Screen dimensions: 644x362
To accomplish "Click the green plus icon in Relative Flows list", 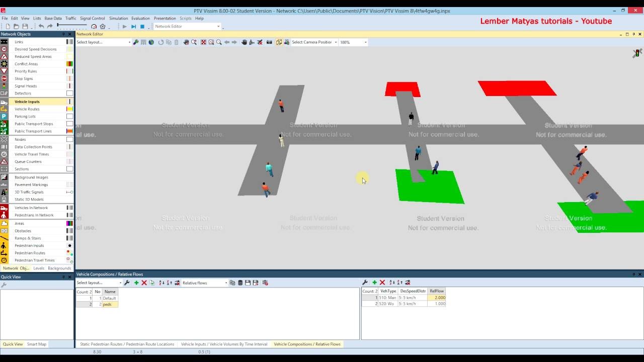I will coord(374,283).
